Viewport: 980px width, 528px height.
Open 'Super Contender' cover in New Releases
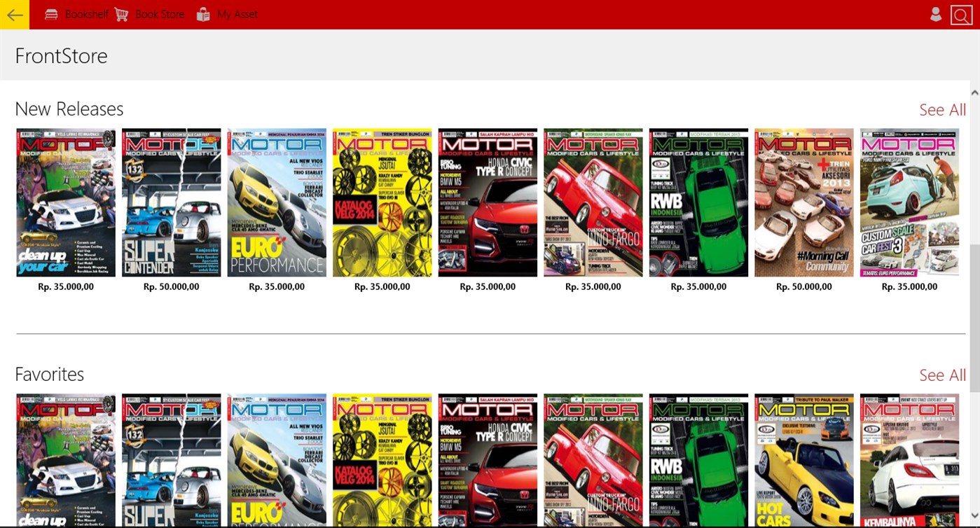(x=172, y=202)
